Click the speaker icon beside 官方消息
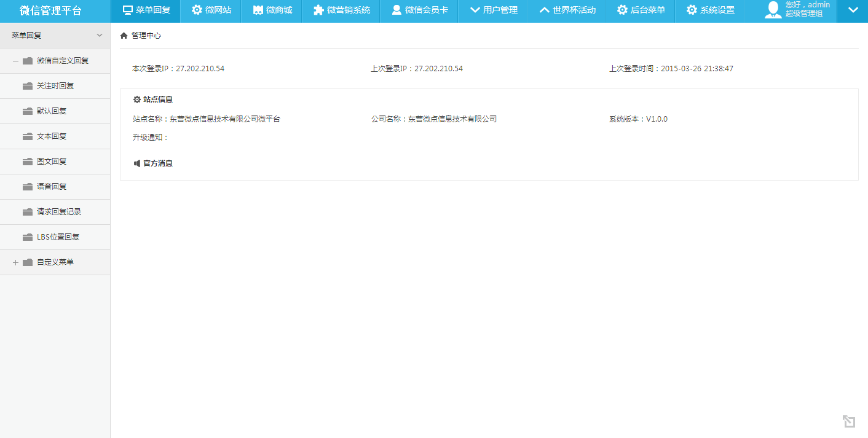The height and width of the screenshot is (438, 868). point(137,163)
